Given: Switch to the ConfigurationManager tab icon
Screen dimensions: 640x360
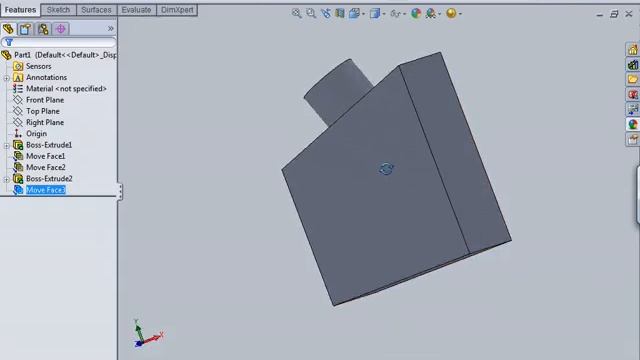Looking at the screenshot, I should [43, 29].
